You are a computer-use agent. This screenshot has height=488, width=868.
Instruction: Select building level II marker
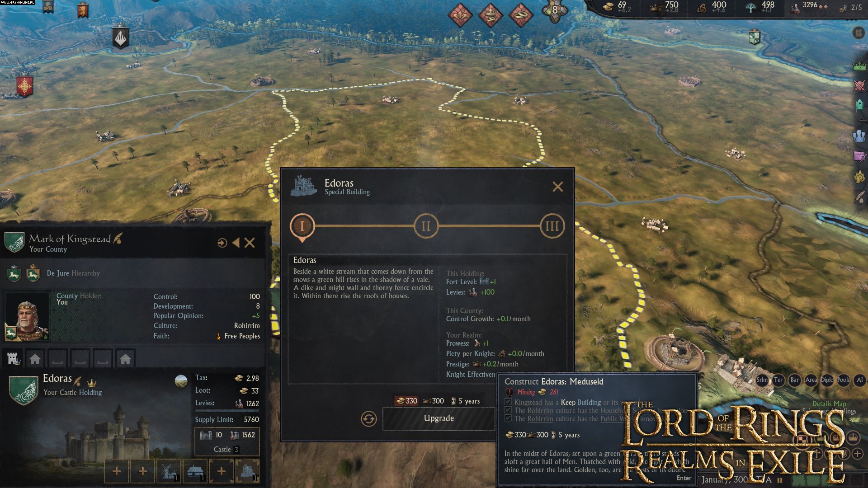[x=426, y=226]
